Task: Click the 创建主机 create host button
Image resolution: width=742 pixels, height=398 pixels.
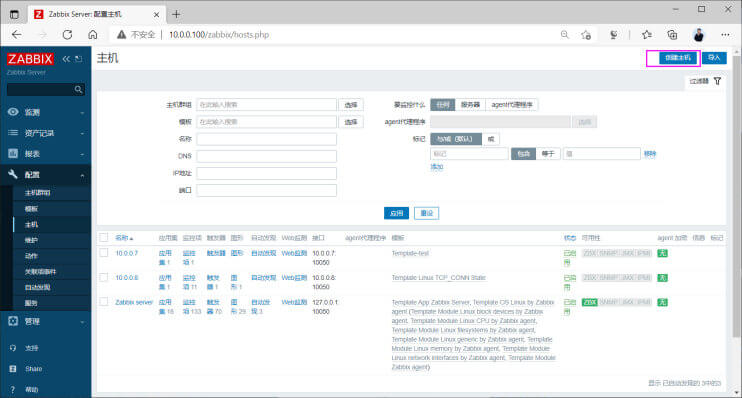Action: tap(678, 58)
